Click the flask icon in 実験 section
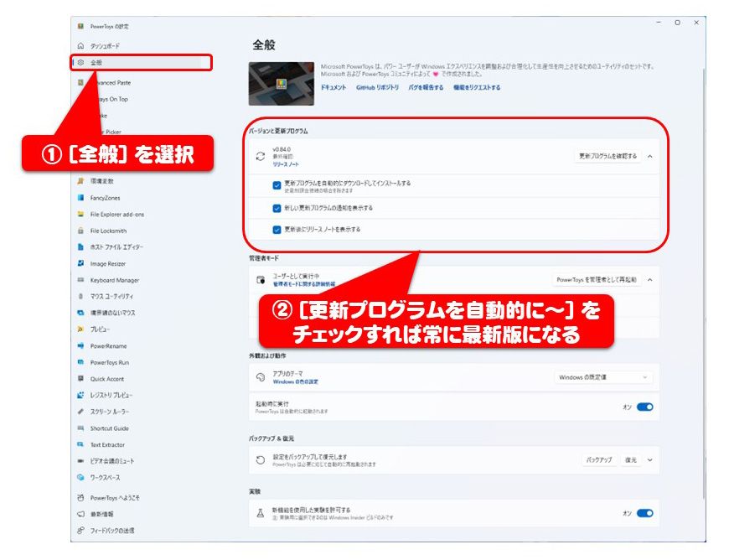Image resolution: width=729 pixels, height=560 pixels. tap(261, 513)
